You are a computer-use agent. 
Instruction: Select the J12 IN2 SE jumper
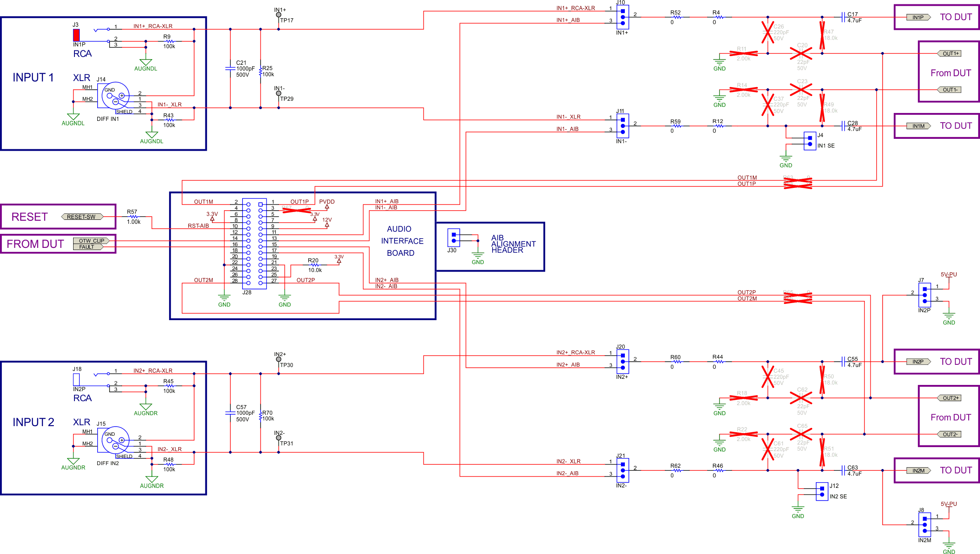click(x=822, y=491)
